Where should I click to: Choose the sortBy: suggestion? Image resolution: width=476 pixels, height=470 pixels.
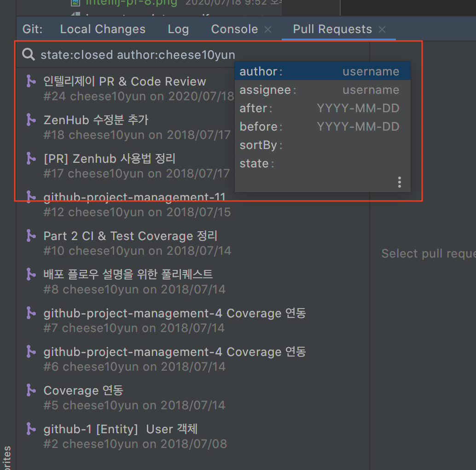pyautogui.click(x=322, y=145)
